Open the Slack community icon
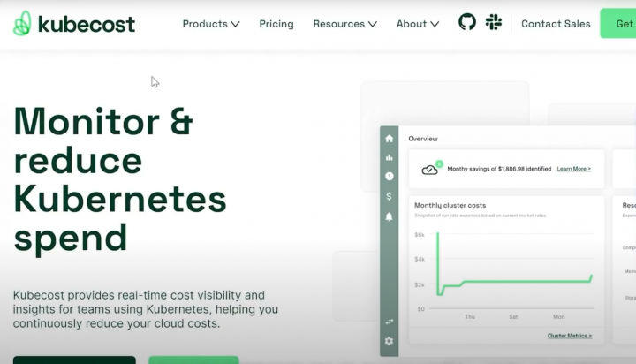The height and width of the screenshot is (364, 636). click(x=494, y=22)
